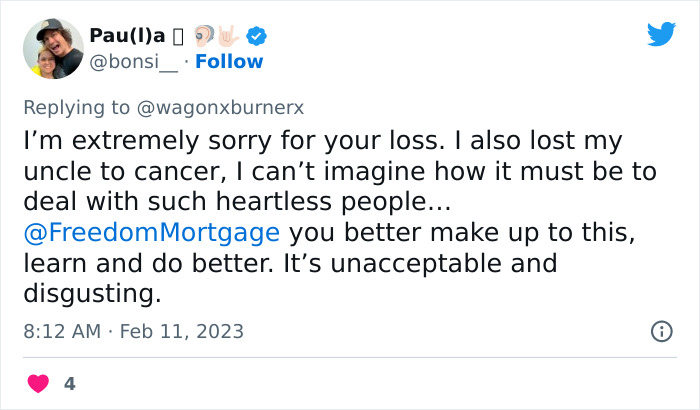Click the display name Pau(l)a

pos(129,37)
